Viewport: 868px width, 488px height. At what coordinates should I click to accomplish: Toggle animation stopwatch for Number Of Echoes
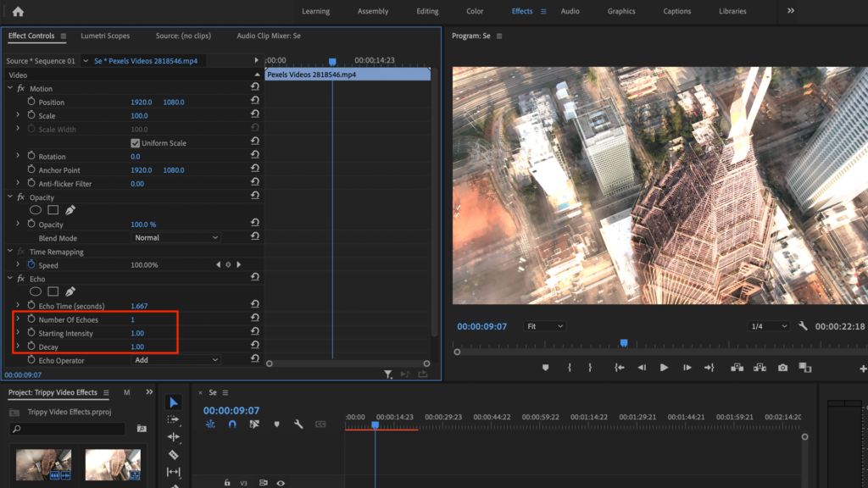[31, 319]
